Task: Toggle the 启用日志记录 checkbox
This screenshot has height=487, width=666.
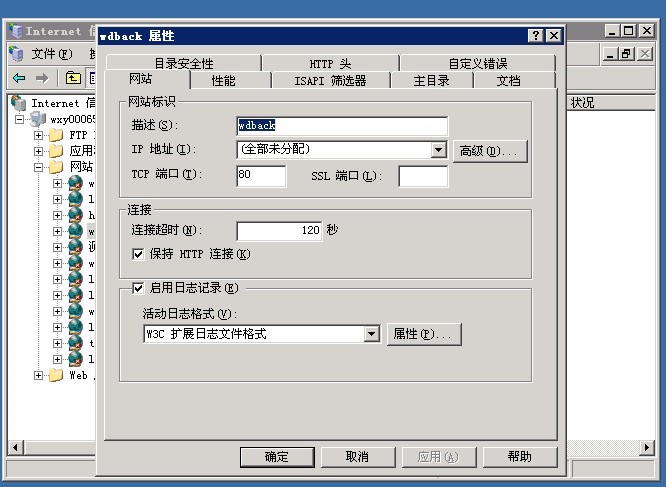Action: point(138,288)
